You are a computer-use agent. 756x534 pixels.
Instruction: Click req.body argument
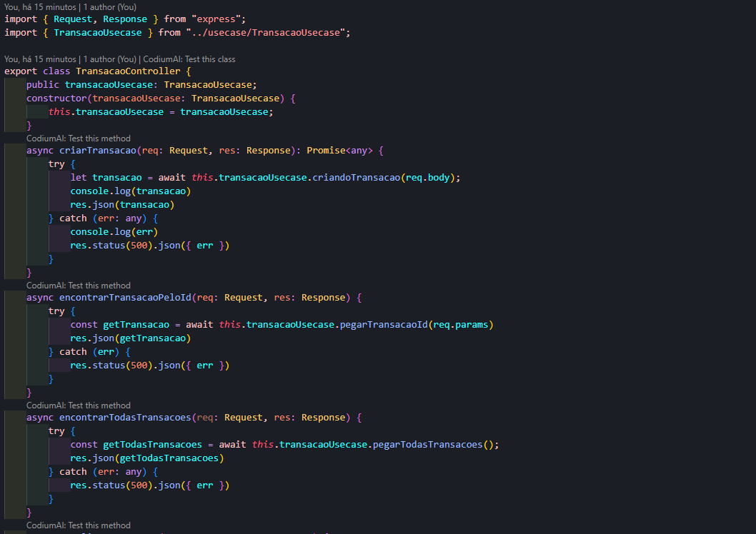pyautogui.click(x=427, y=178)
